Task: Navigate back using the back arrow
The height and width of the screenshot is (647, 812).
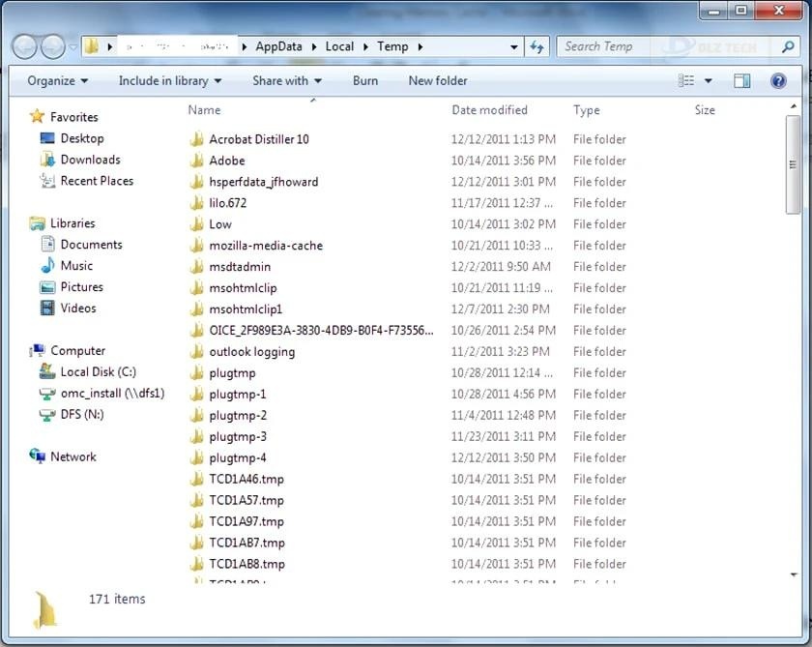Action: pyautogui.click(x=25, y=45)
